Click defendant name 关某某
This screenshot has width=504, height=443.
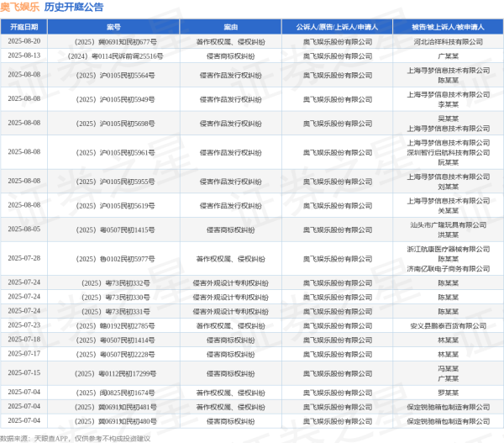448,211
